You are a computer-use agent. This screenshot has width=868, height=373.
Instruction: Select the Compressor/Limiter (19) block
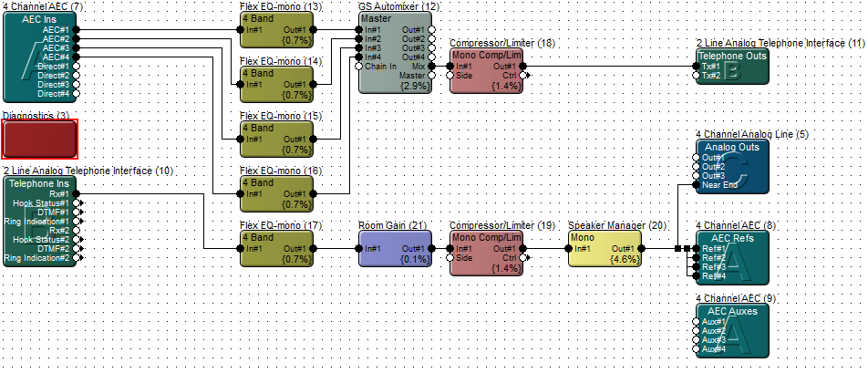click(487, 253)
